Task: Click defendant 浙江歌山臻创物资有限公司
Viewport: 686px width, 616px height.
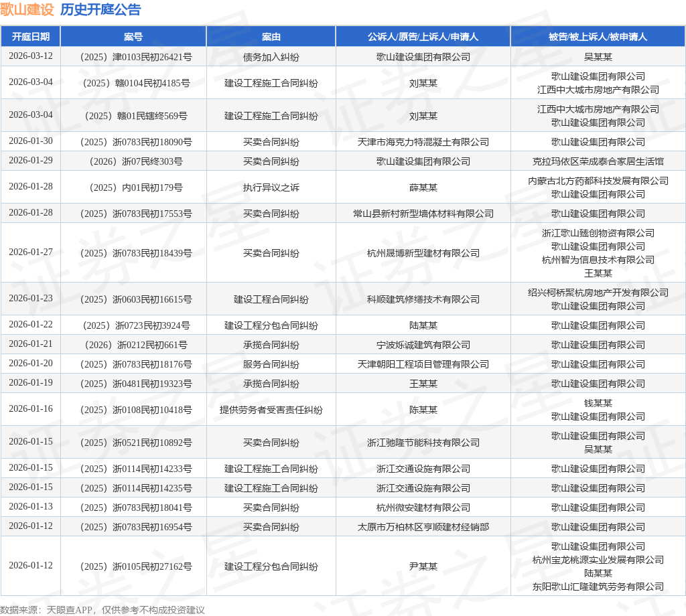Action: click(598, 234)
